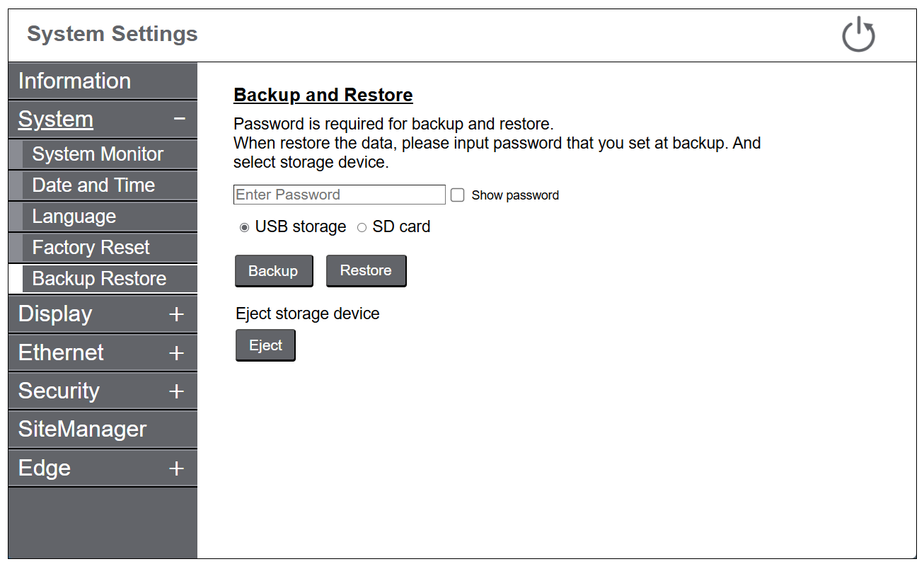Focus the Enter Password field
The image size is (924, 564).
[339, 195]
